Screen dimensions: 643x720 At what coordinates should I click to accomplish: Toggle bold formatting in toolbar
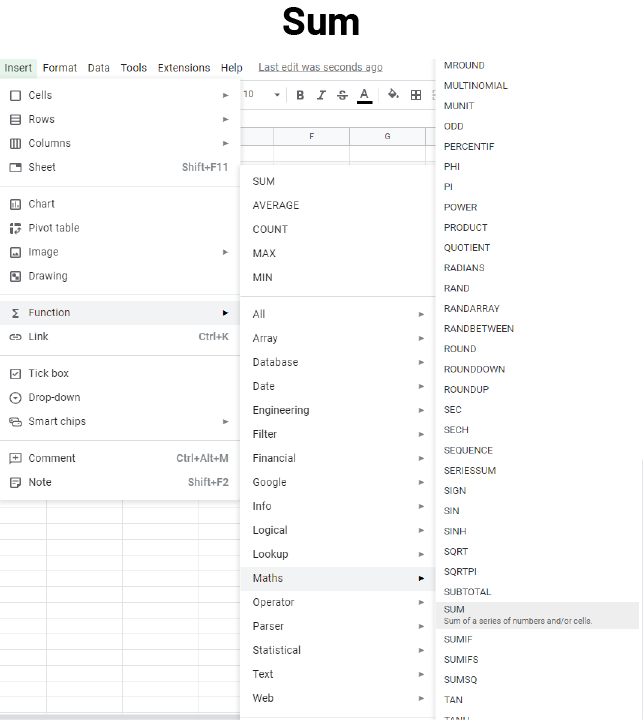[300, 95]
